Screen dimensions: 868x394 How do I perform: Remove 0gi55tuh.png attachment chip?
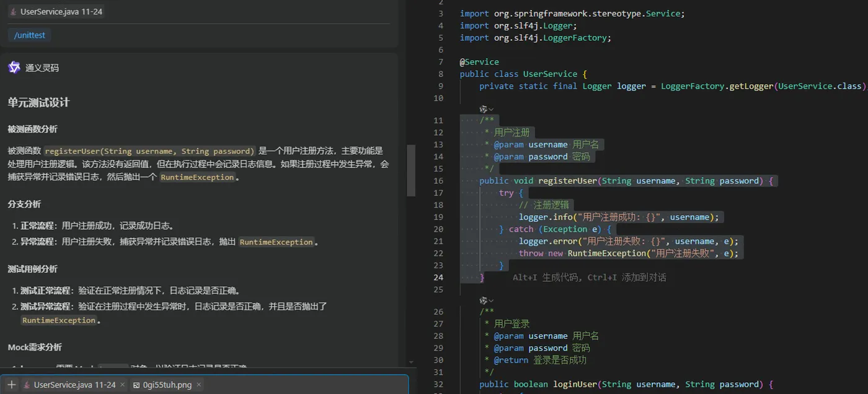point(198,385)
